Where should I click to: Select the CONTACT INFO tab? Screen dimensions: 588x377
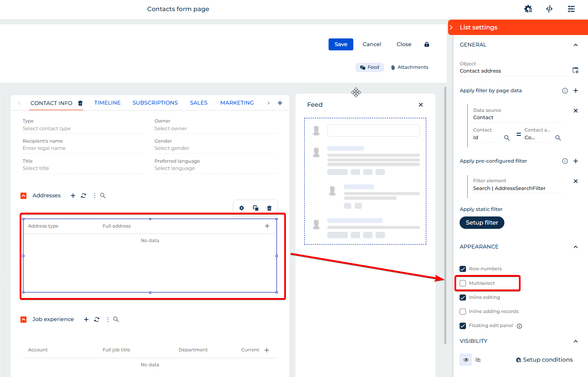pyautogui.click(x=51, y=103)
